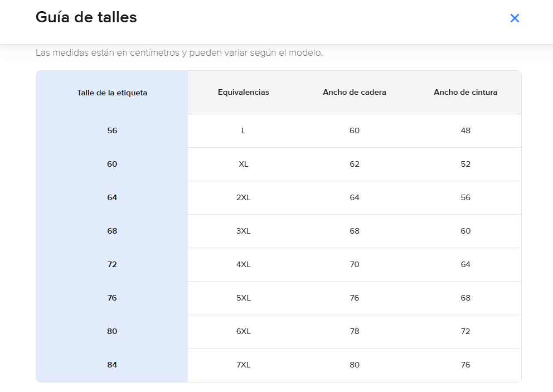Close the Guía de talles dialog
Viewport: 553px width, 392px height.
tap(515, 18)
